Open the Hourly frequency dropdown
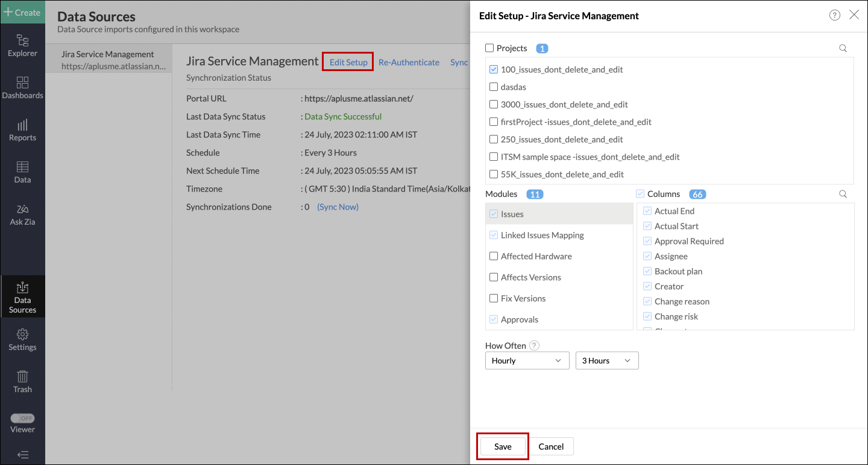Image resolution: width=868 pixels, height=465 pixels. point(527,360)
